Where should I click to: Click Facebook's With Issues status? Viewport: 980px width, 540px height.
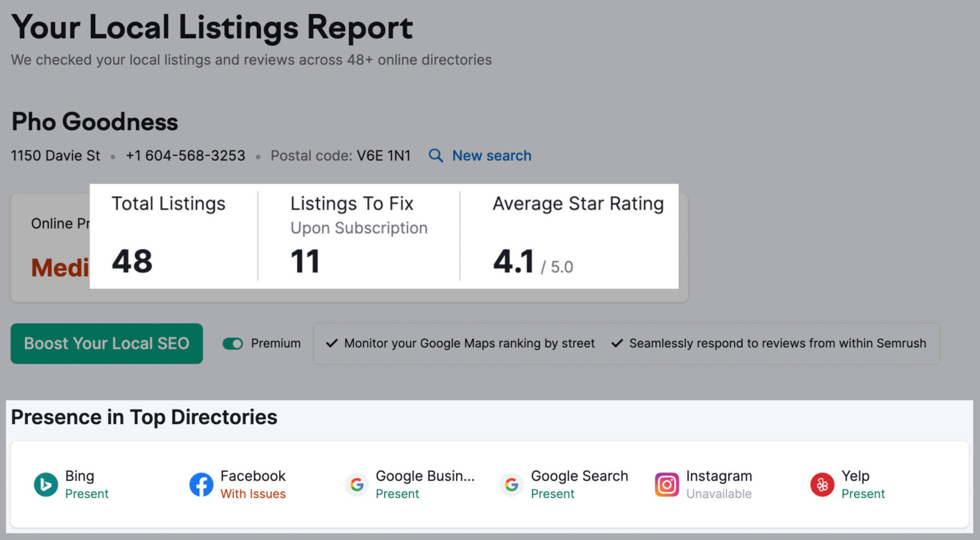tap(253, 494)
